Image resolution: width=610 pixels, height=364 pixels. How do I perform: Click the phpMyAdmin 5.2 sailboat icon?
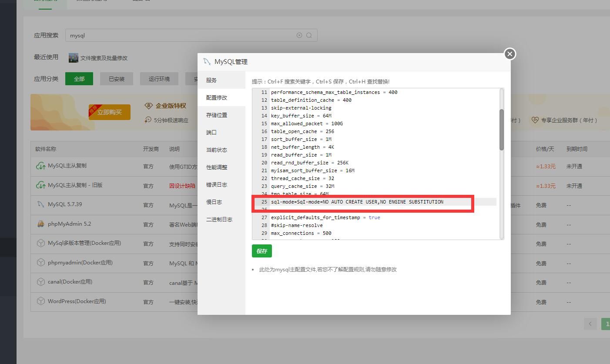click(x=41, y=224)
